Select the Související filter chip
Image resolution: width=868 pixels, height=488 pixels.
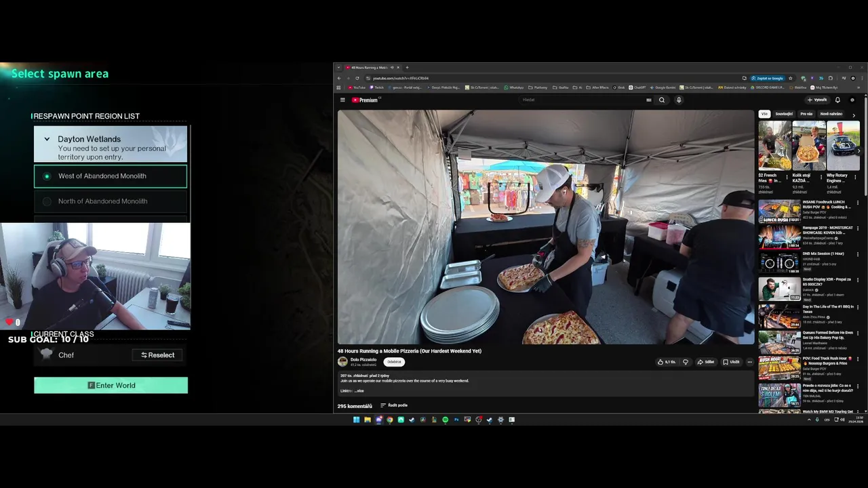click(784, 114)
